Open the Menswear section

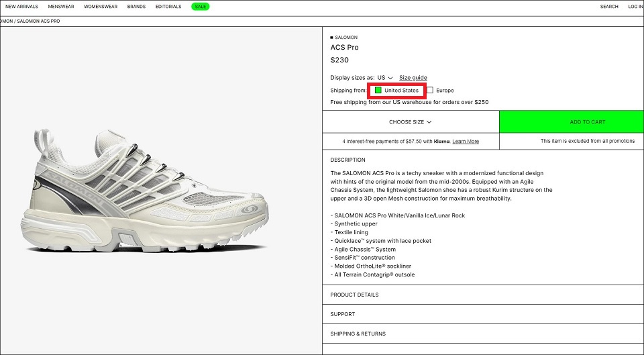click(61, 7)
